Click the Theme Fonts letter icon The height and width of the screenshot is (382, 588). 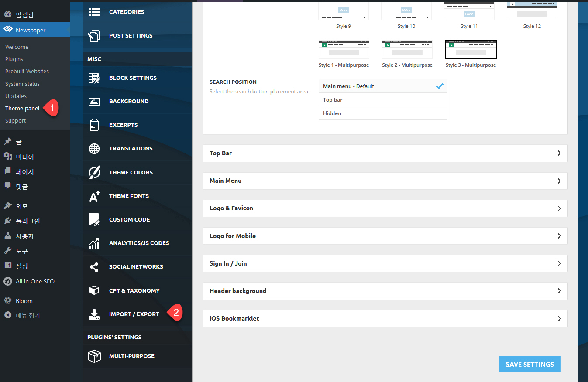(94, 196)
